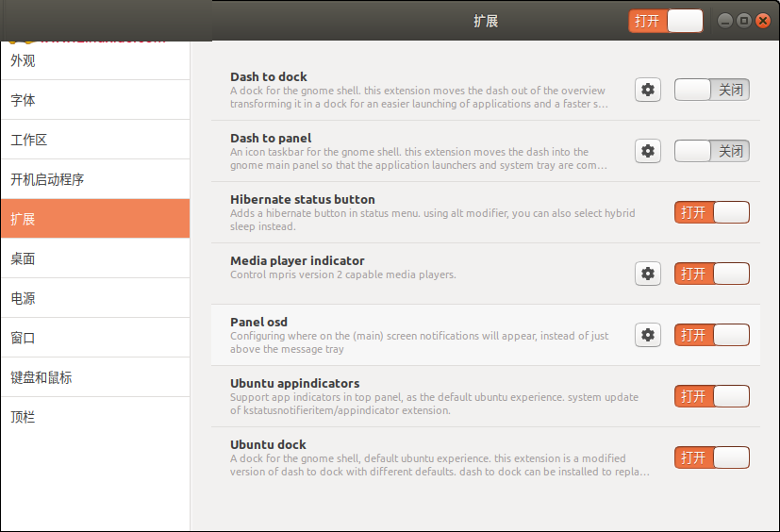Enable the Dash to dock extension
The image size is (780, 532).
coord(711,90)
